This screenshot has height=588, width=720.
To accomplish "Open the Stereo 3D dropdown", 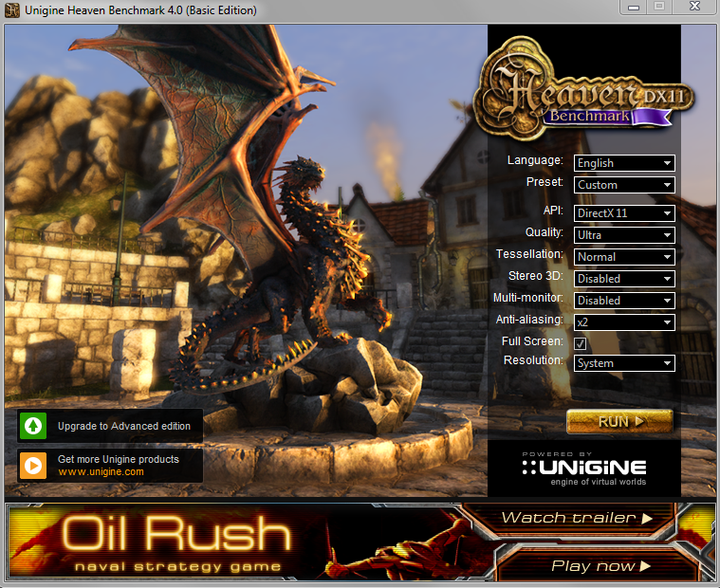I will [624, 279].
